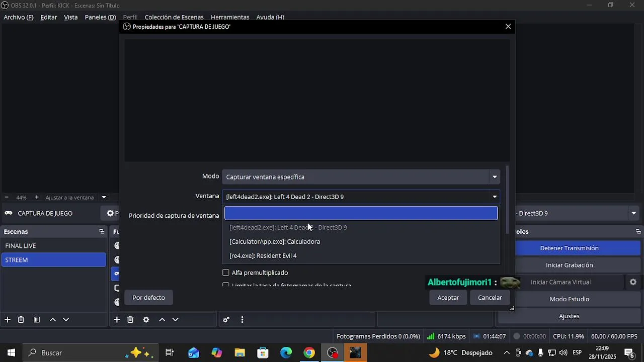Add a new source with the plus icon
Viewport: 644px width, 362px height.
pos(117,320)
